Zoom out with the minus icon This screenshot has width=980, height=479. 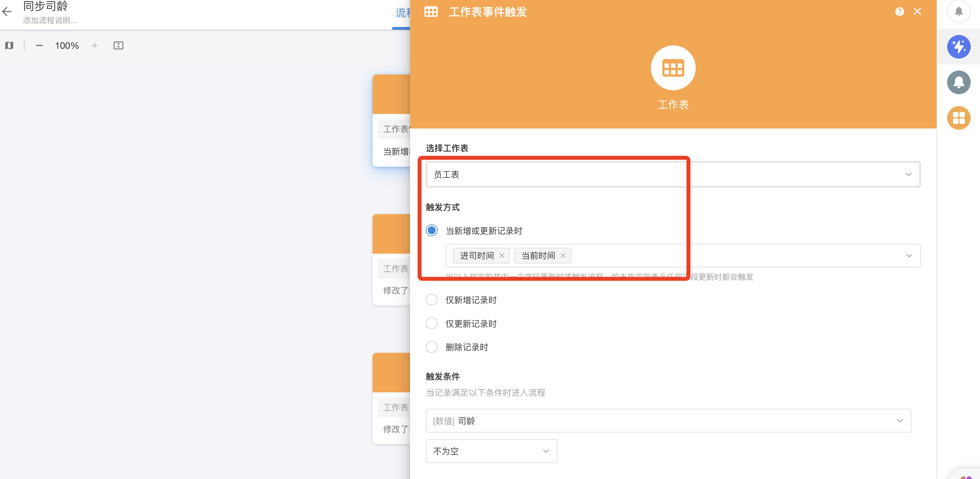tap(39, 46)
